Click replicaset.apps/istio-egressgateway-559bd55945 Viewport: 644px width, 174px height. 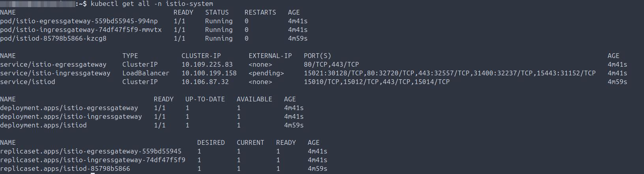point(90,151)
